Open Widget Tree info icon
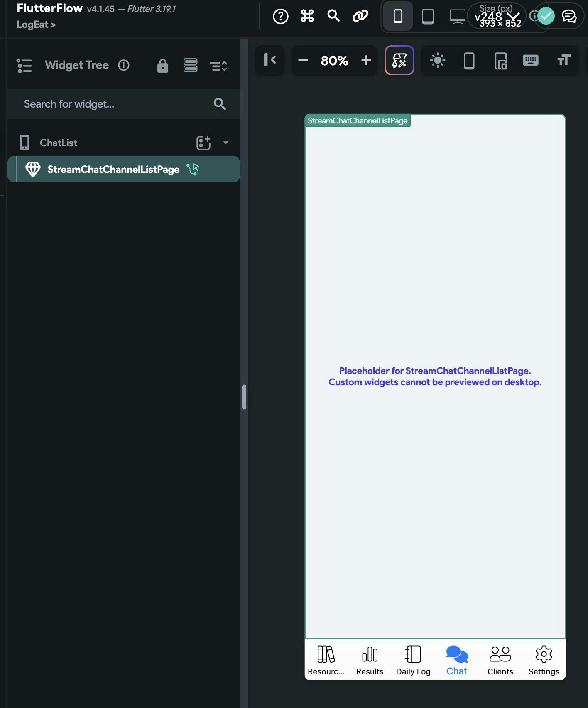The width and height of the screenshot is (588, 708). pyautogui.click(x=124, y=65)
